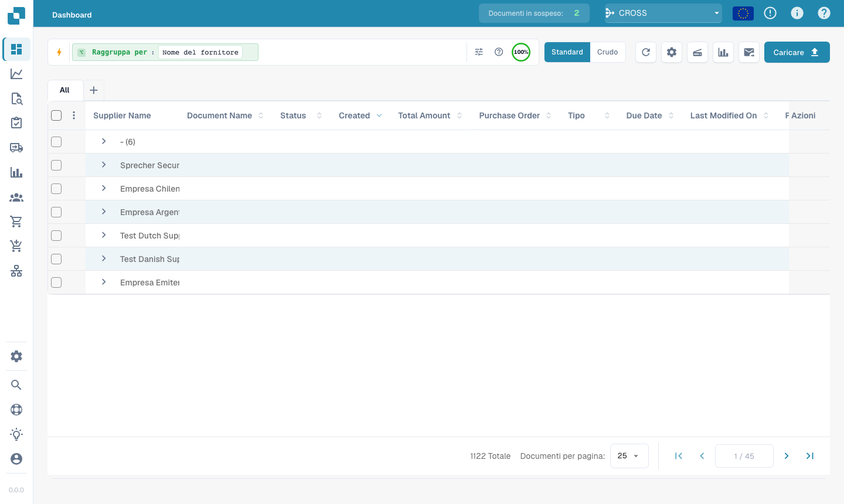
Task: Add a new tab with plus
Action: click(93, 90)
